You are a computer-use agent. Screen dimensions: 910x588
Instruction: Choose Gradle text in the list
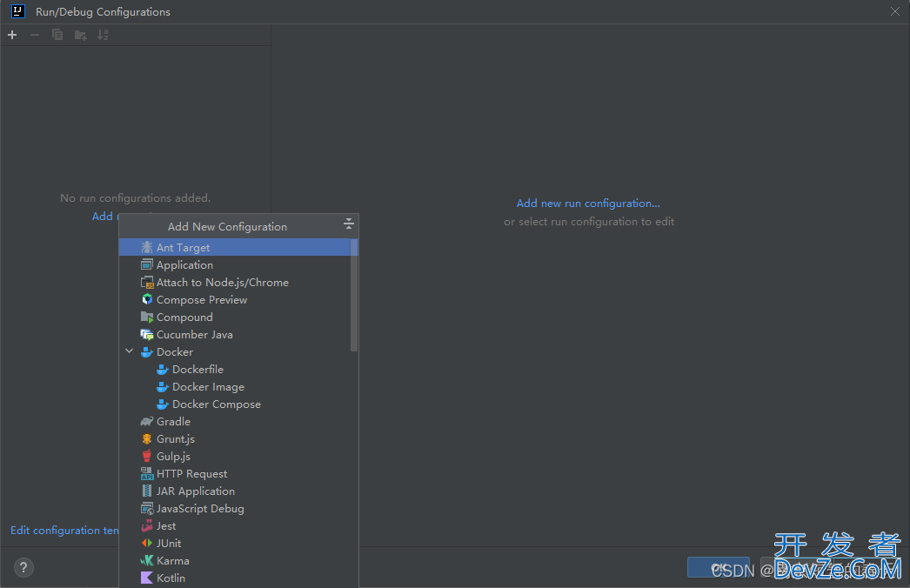[173, 421]
